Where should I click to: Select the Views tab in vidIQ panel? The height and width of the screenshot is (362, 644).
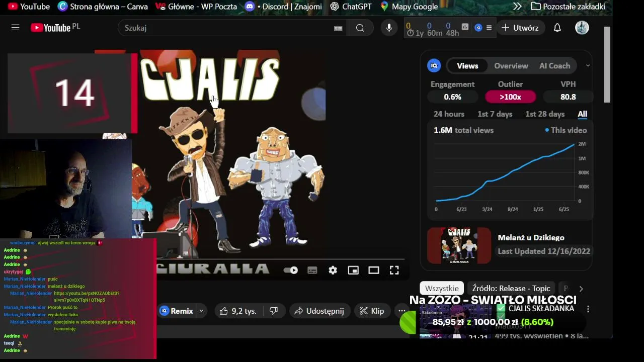tap(467, 66)
